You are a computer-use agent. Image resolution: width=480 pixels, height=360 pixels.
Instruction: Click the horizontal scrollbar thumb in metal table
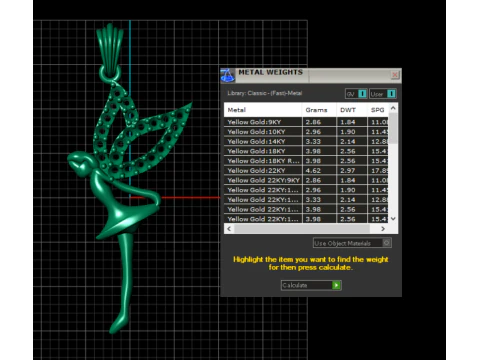coord(302,229)
